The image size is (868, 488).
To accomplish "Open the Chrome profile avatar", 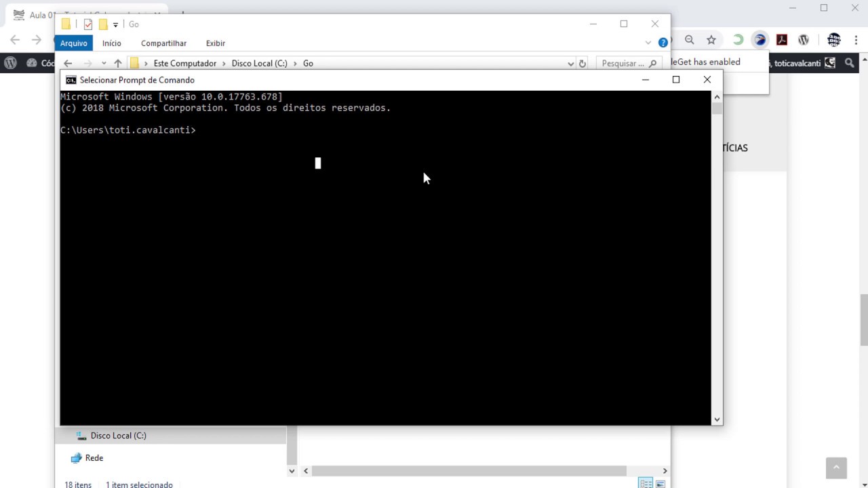I will tap(834, 40).
